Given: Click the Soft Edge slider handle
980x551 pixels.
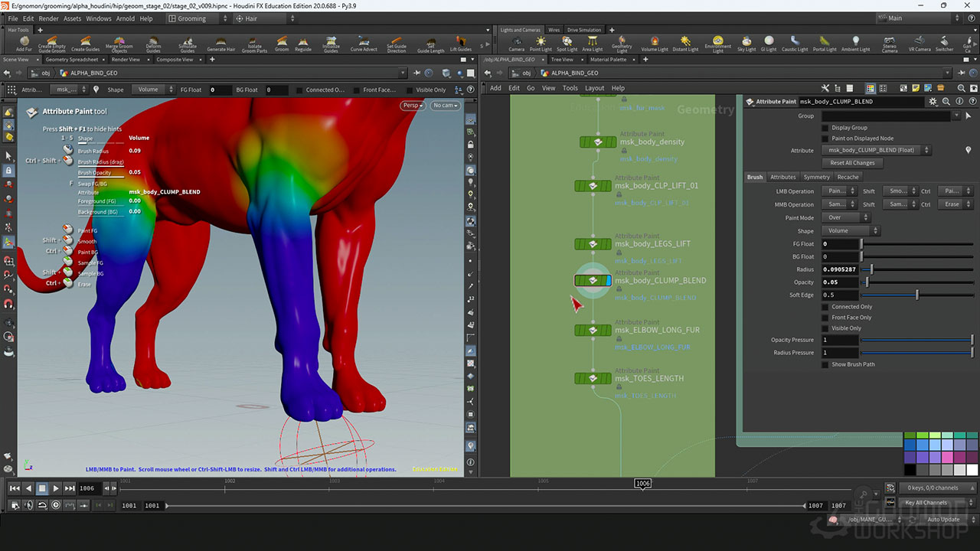Looking at the screenshot, I should (x=916, y=295).
